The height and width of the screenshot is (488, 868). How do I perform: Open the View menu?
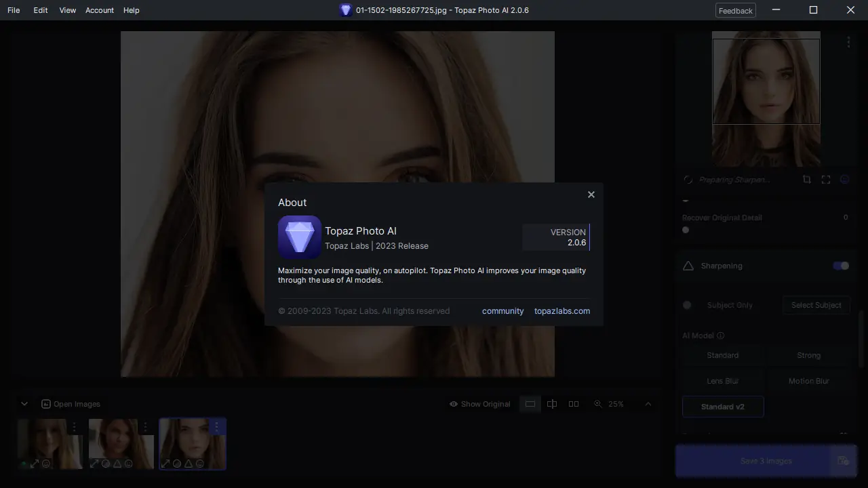68,10
